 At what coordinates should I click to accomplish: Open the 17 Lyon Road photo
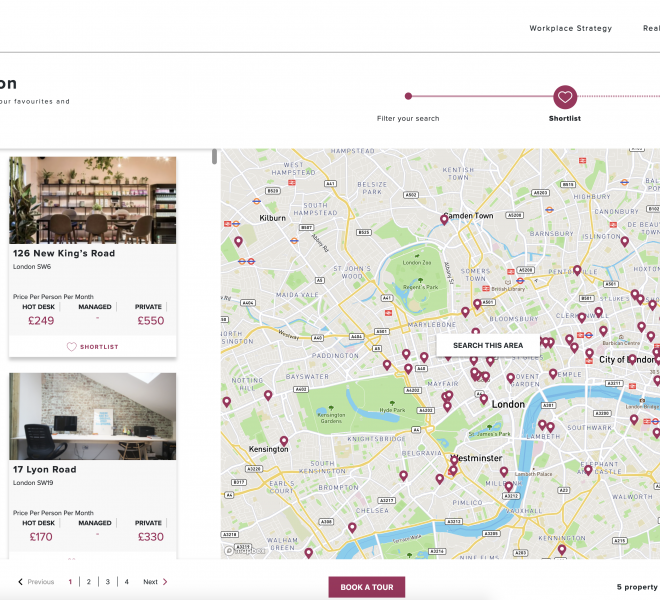93,416
